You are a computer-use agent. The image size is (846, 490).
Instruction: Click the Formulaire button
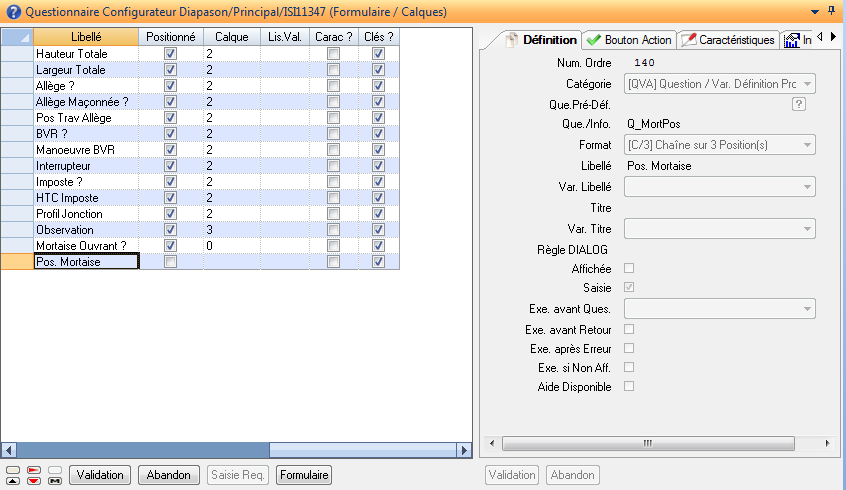[304, 475]
